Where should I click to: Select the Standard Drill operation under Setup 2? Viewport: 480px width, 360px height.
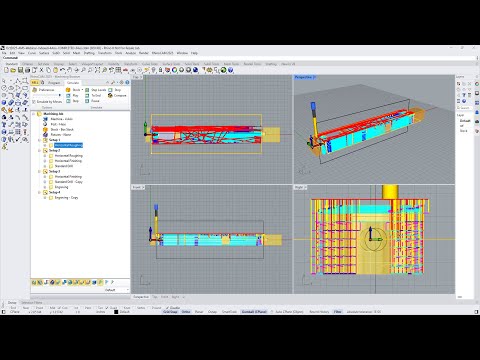click(x=64, y=166)
